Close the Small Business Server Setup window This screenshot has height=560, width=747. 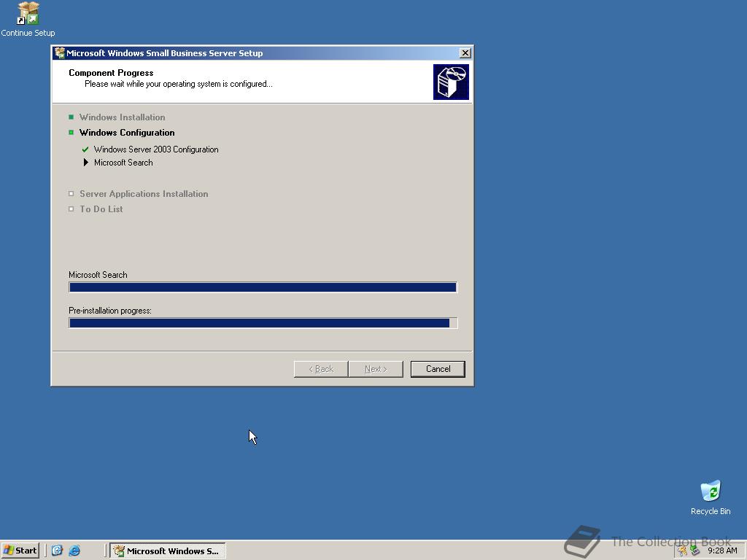465,52
